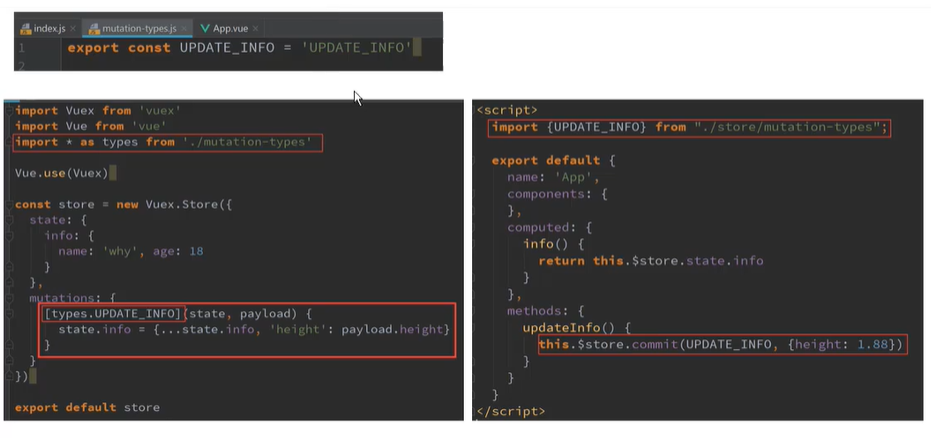The width and height of the screenshot is (931, 438).
Task: Click the 'components: {' line
Action: pos(557,194)
